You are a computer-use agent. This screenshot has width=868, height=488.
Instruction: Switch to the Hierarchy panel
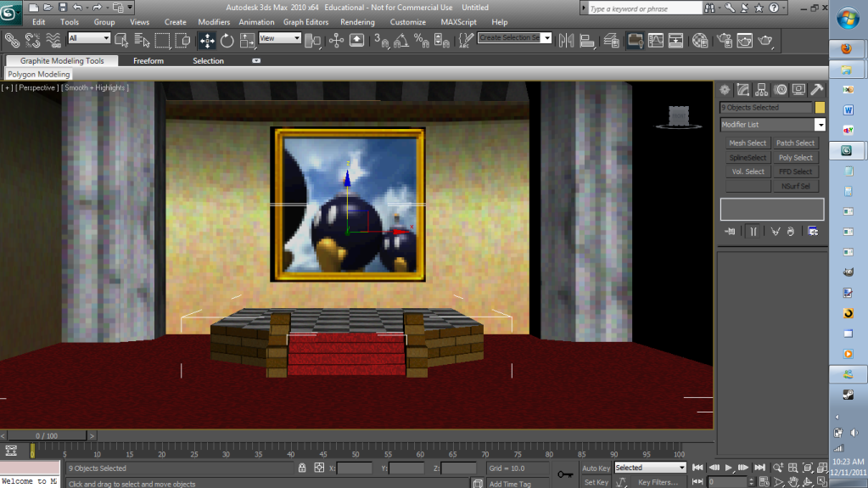[x=762, y=90]
